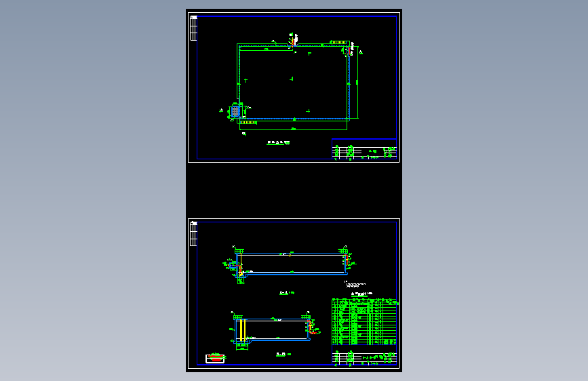Click the green materials table in lower sheet
Screen dimensions: 588x381
click(x=364, y=321)
